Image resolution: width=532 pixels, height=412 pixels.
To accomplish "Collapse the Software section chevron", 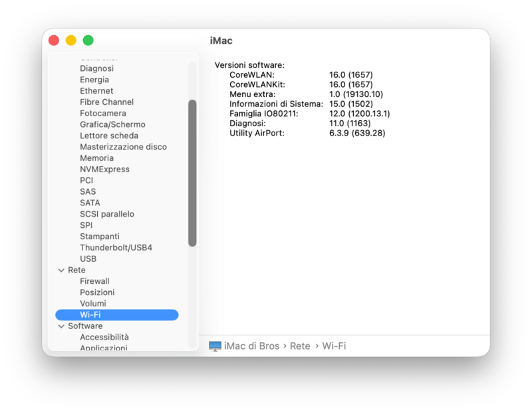I will [x=61, y=326].
